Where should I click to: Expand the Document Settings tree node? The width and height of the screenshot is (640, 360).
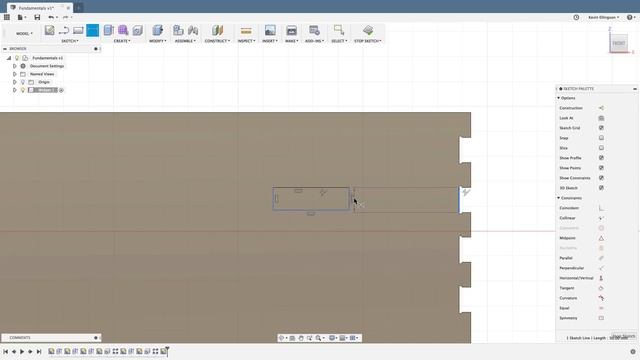(15, 66)
